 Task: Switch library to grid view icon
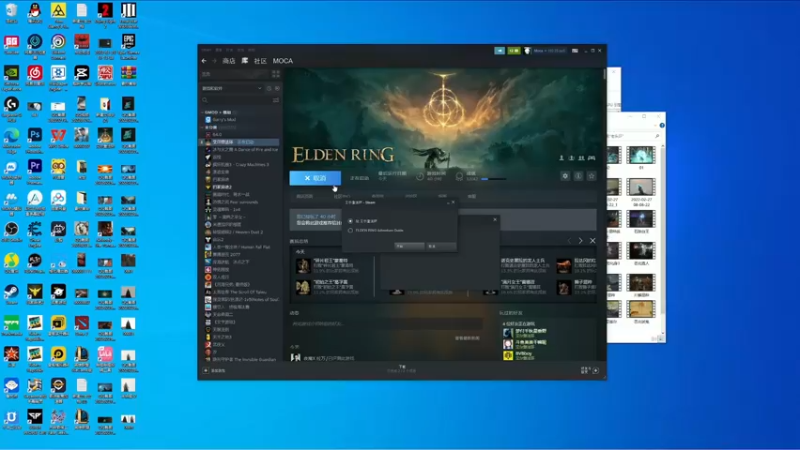[x=276, y=74]
